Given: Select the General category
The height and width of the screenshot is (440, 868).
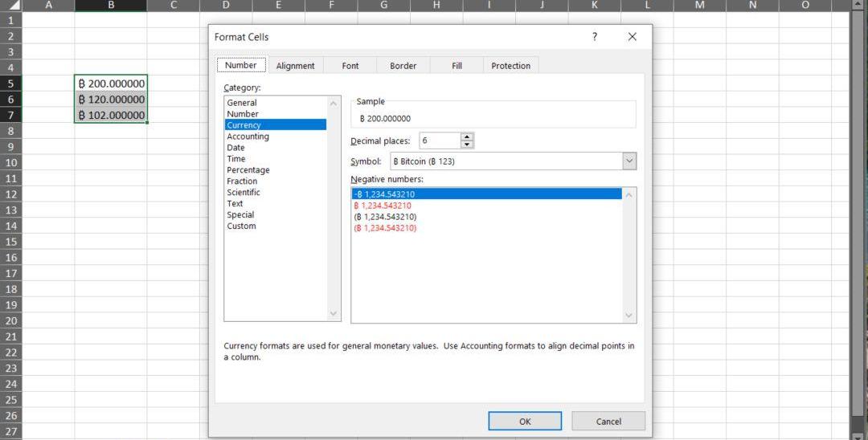Looking at the screenshot, I should 276,103.
